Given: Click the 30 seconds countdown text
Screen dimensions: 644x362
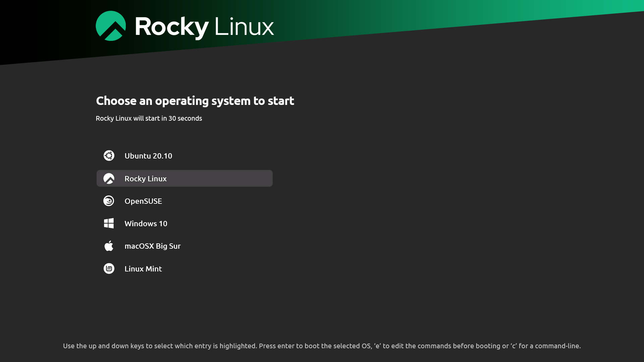Looking at the screenshot, I should click(185, 118).
